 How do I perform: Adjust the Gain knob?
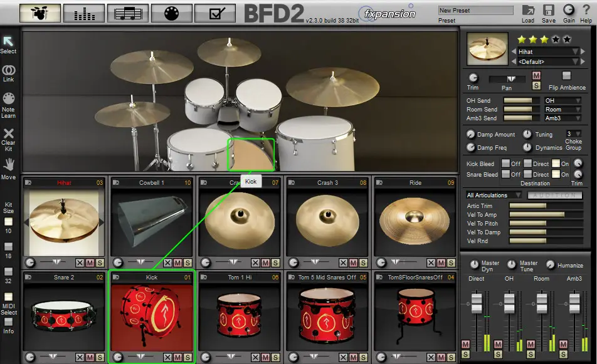point(568,9)
